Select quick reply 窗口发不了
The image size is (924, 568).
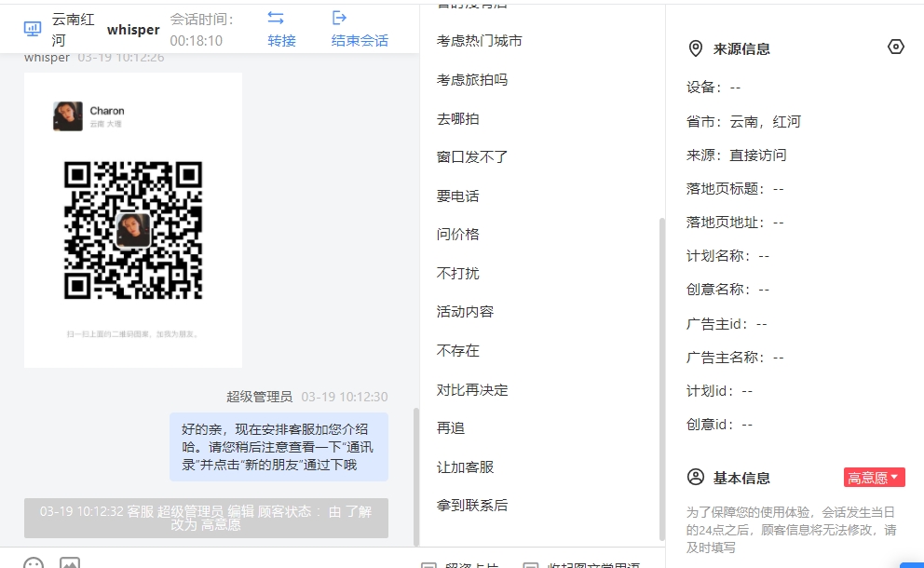coord(472,156)
